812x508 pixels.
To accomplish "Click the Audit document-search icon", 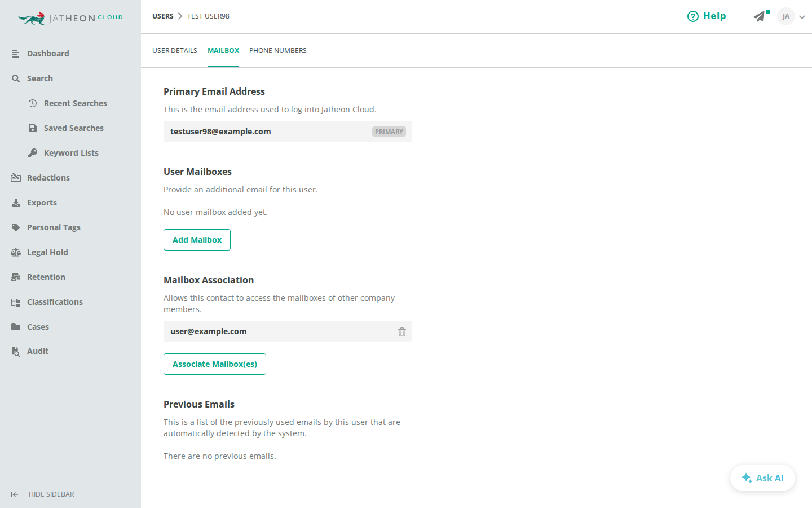I will (x=16, y=351).
